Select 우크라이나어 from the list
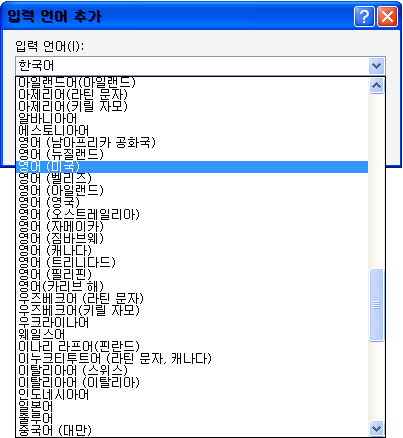 (x=192, y=322)
